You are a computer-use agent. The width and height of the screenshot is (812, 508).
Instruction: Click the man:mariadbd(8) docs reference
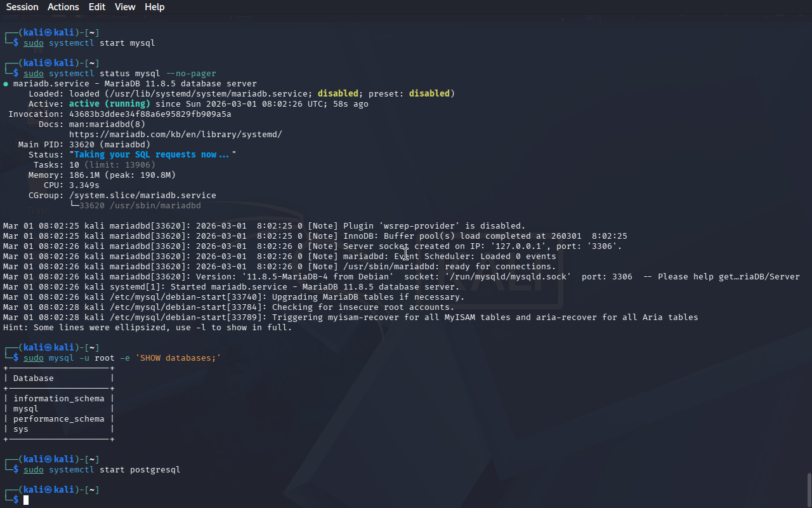(107, 124)
